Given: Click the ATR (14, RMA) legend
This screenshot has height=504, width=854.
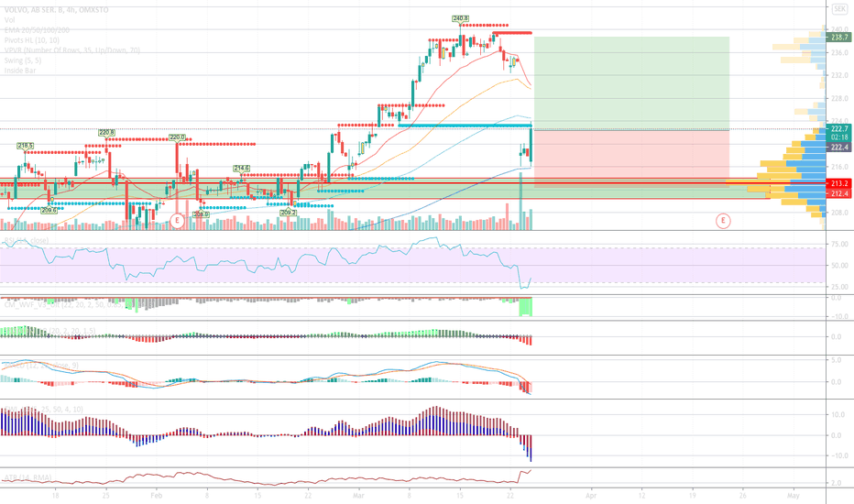Looking at the screenshot, I should tap(27, 477).
